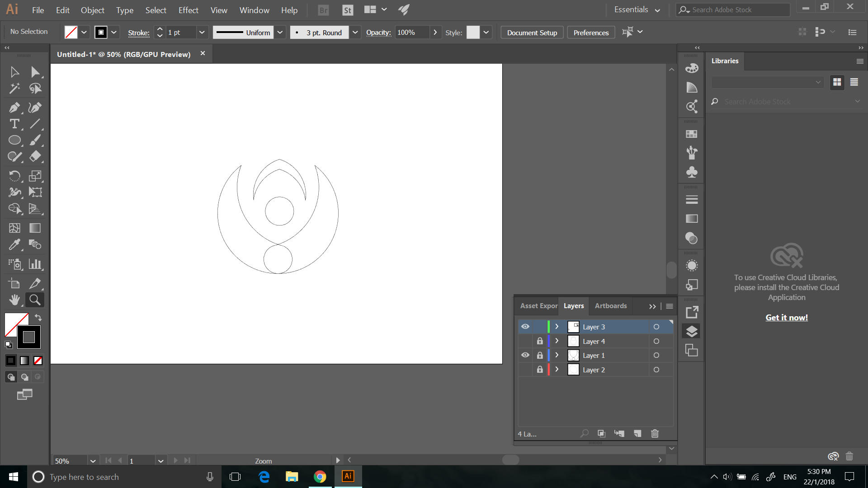Hide Layer 3 visibility
Image resolution: width=868 pixels, height=488 pixels.
pyautogui.click(x=525, y=326)
